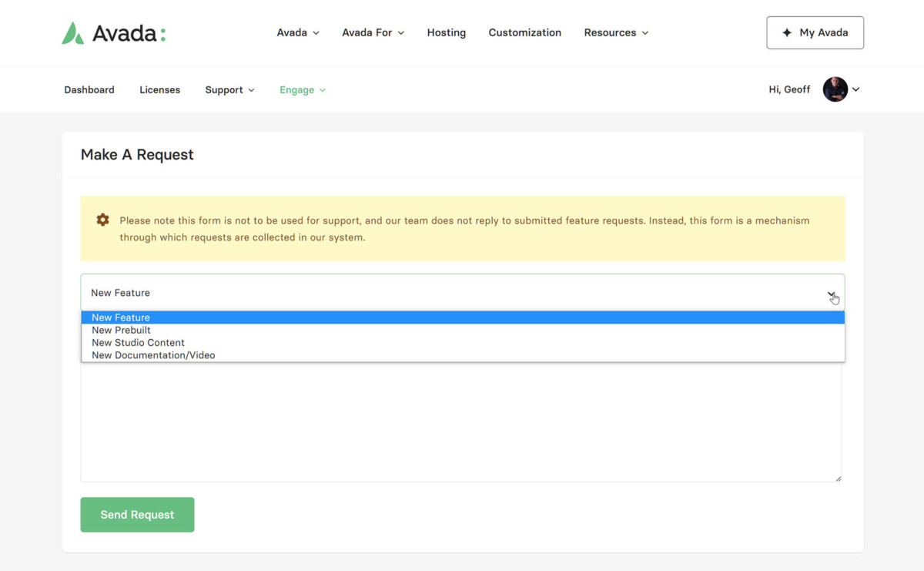Expand the Resources menu
This screenshot has width=924, height=571.
tap(616, 32)
